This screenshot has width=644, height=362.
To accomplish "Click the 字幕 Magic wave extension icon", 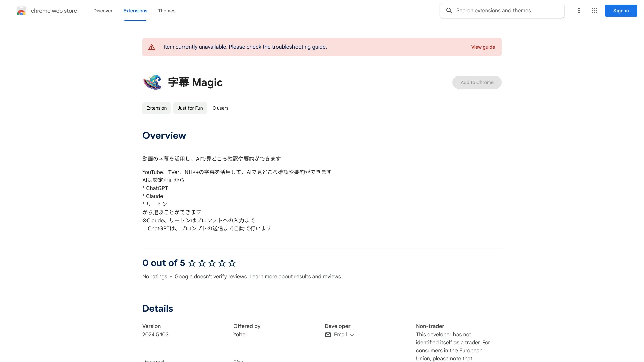I will point(153,82).
